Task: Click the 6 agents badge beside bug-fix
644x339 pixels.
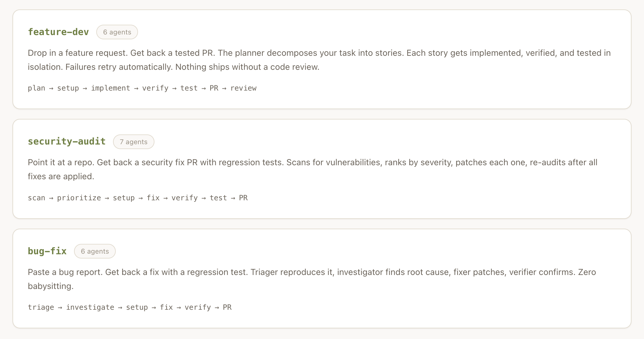Action: point(95,251)
